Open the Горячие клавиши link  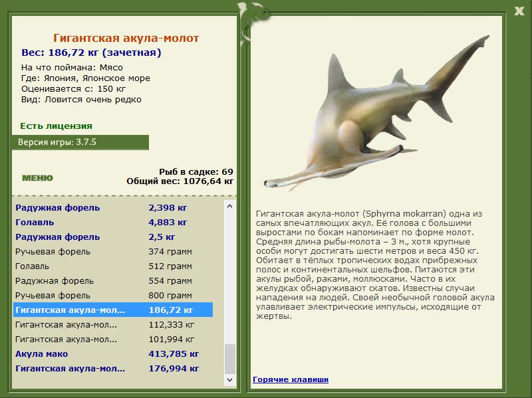tap(291, 379)
